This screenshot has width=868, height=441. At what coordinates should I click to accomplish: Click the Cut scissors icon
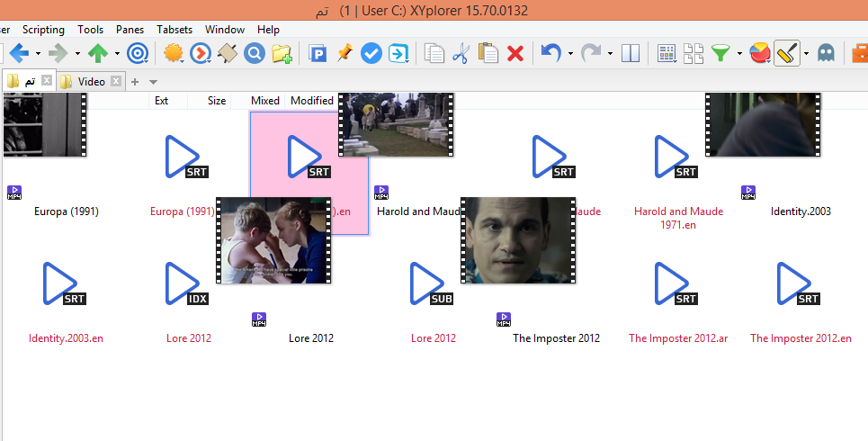pos(461,53)
